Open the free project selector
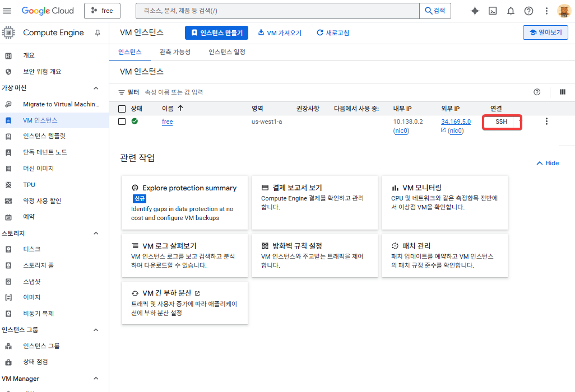Screen dimensions: 575x392 pos(102,11)
